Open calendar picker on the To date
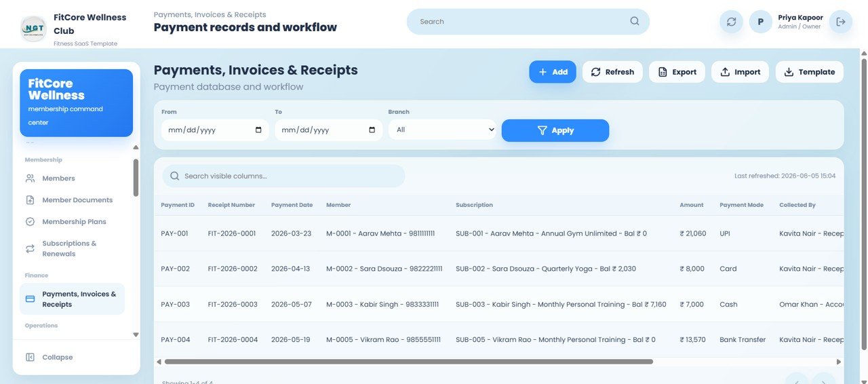Viewport: 868px width, 384px height. point(372,130)
